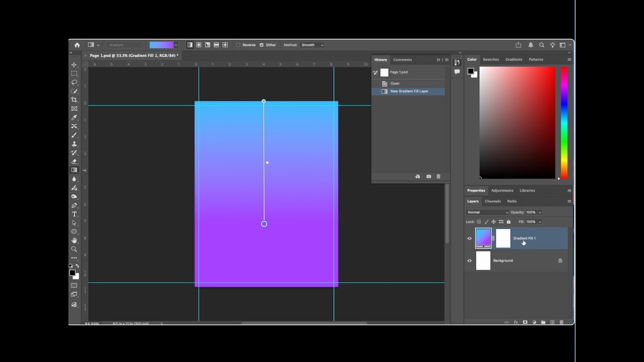This screenshot has width=644, height=362.
Task: Delete layer using Layers trash icon
Action: 561,322
